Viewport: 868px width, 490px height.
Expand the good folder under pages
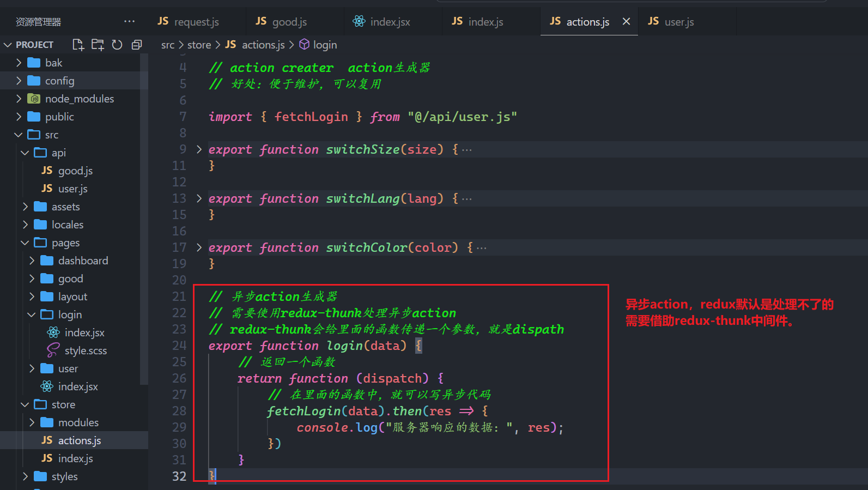pos(74,279)
